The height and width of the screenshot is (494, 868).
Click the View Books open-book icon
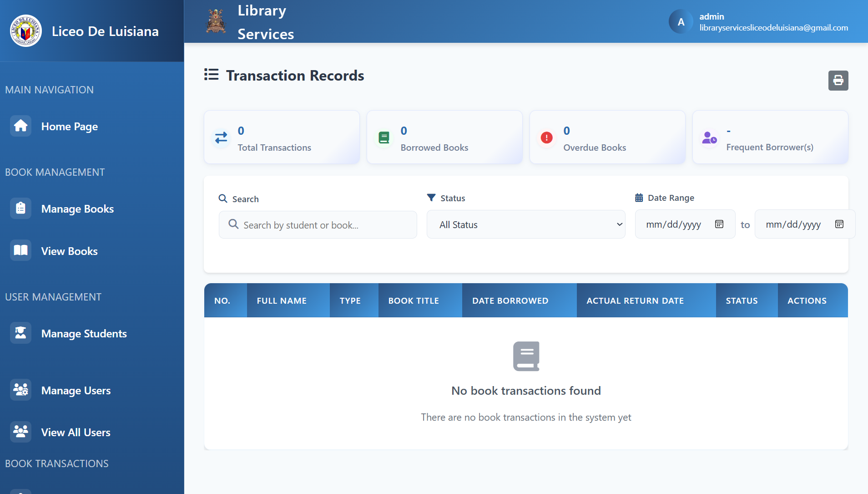(x=20, y=250)
